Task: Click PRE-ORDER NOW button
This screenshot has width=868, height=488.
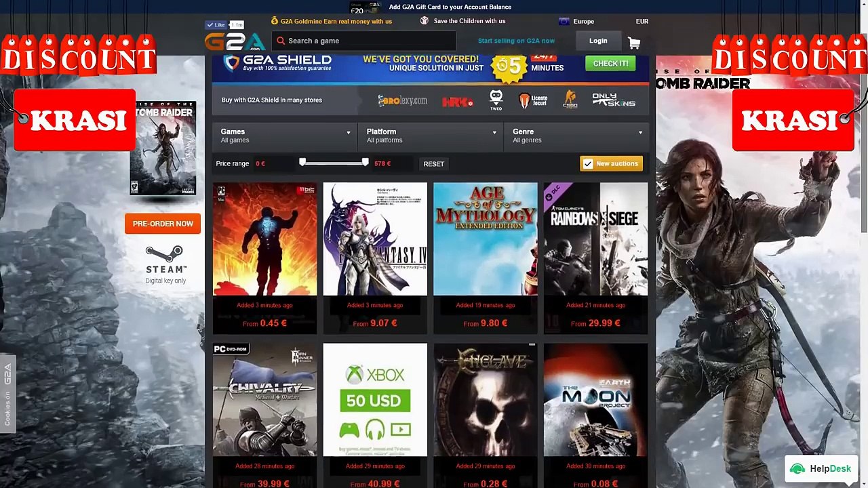Action: [163, 224]
